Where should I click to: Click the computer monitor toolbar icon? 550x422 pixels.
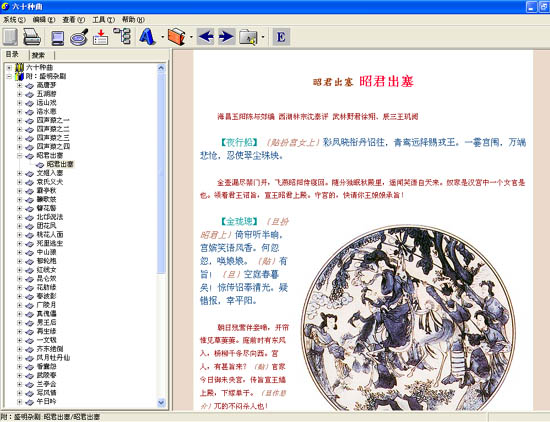coord(57,38)
